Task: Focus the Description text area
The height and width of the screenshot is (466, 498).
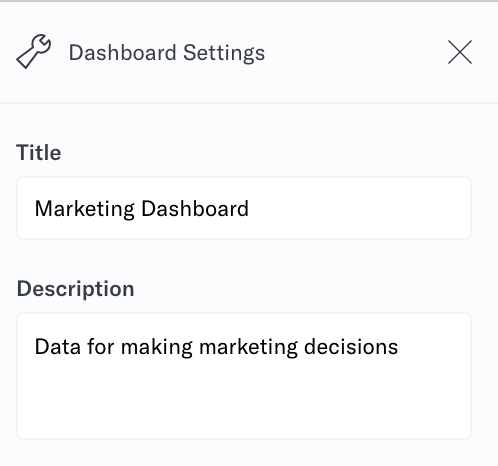Action: [x=244, y=376]
